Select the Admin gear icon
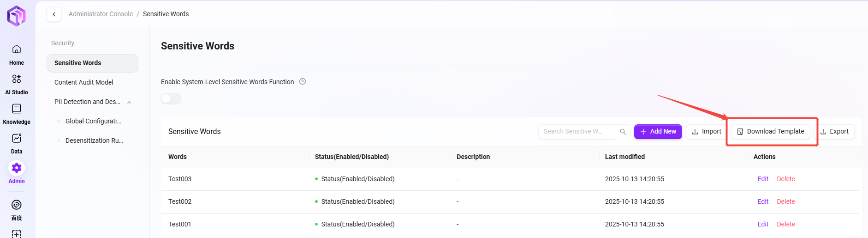Image resolution: width=868 pixels, height=238 pixels. 17,168
